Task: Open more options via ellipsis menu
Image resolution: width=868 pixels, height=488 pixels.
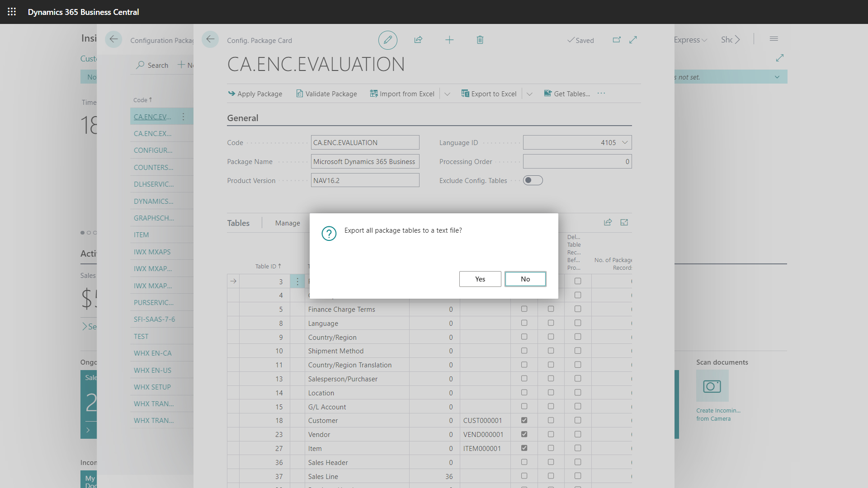Action: 601,94
